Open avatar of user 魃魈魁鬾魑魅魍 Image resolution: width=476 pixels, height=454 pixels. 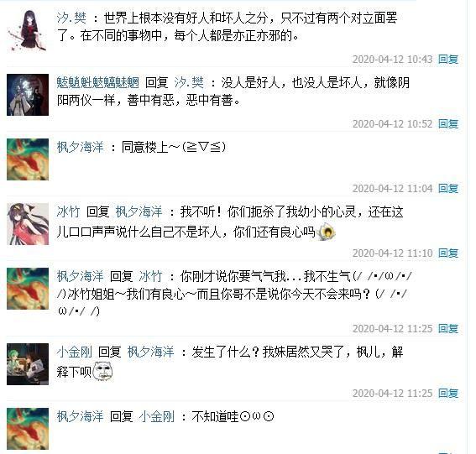point(28,95)
